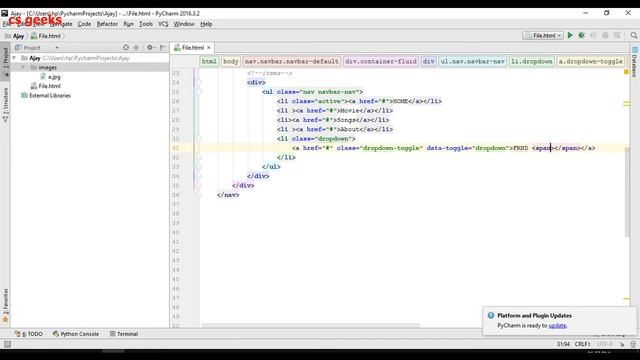
Task: Toggle fold marker at line 32
Action: click(x=199, y=158)
